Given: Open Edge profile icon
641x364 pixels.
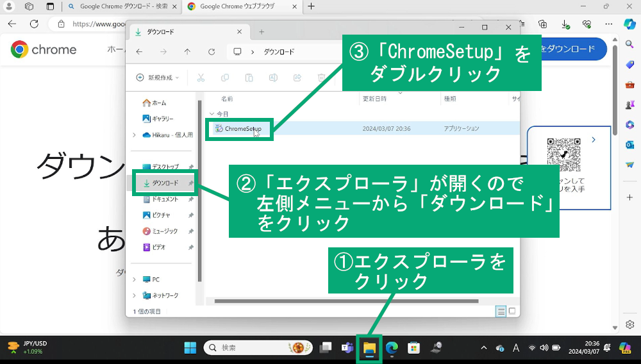Looking at the screenshot, I should point(9,6).
